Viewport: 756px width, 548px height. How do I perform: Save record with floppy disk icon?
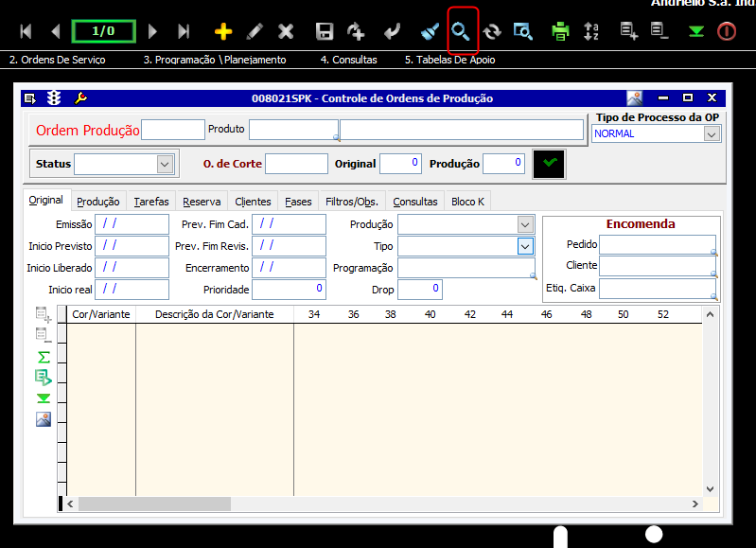click(x=325, y=31)
